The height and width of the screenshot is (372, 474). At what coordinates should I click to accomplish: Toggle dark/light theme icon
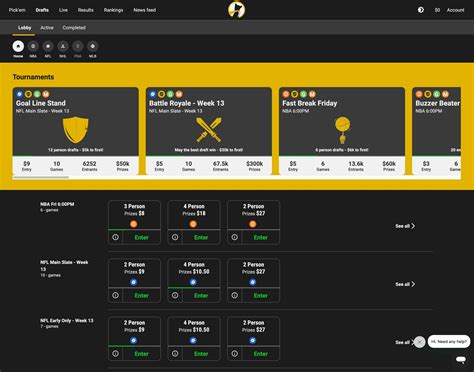[x=421, y=10]
